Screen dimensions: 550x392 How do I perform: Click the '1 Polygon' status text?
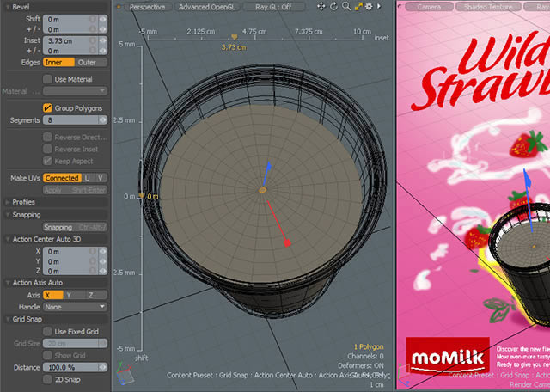point(369,346)
